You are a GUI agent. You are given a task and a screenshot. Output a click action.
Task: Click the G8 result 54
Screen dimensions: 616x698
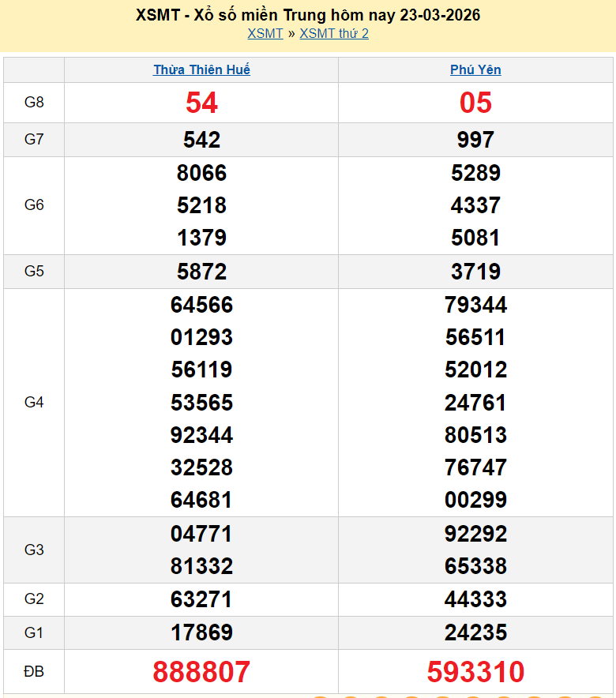point(201,103)
